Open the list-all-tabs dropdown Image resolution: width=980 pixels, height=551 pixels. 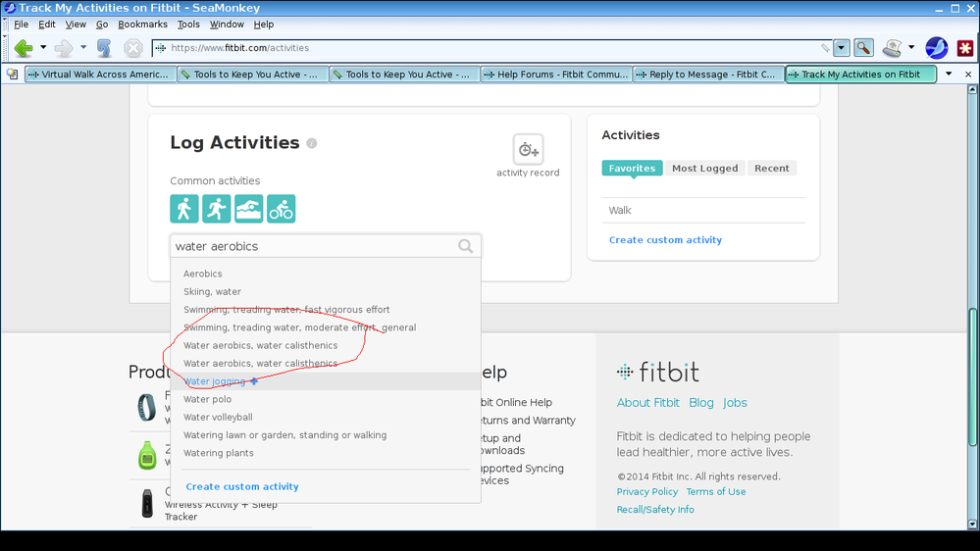point(949,74)
